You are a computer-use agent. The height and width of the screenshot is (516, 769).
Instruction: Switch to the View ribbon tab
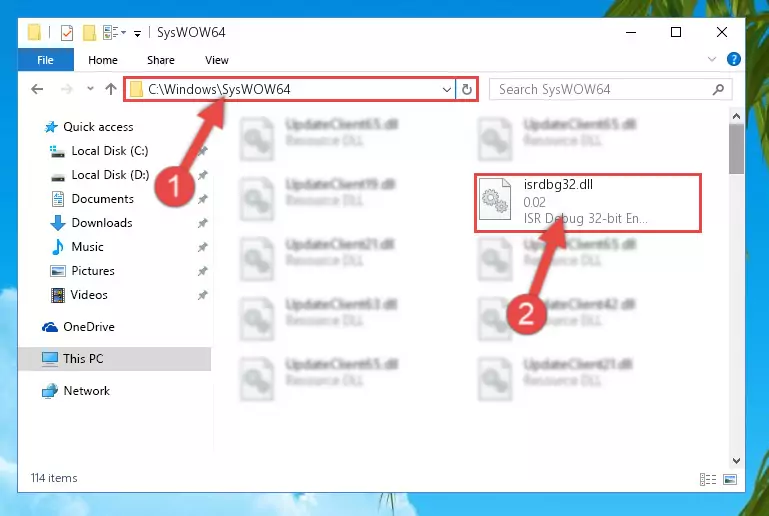[217, 60]
